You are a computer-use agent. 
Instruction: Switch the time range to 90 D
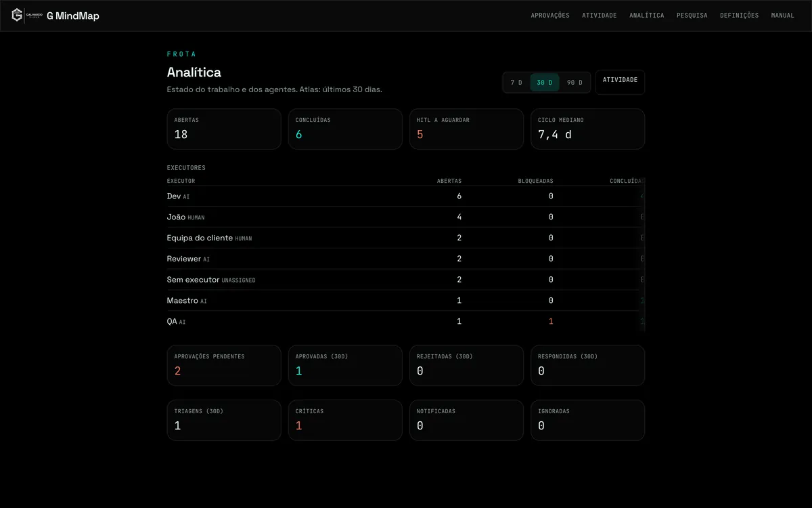[x=574, y=83]
